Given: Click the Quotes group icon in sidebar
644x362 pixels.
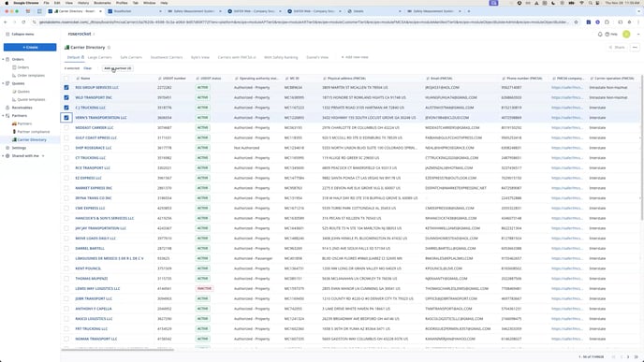Looking at the screenshot, I should pyautogui.click(x=7, y=84).
